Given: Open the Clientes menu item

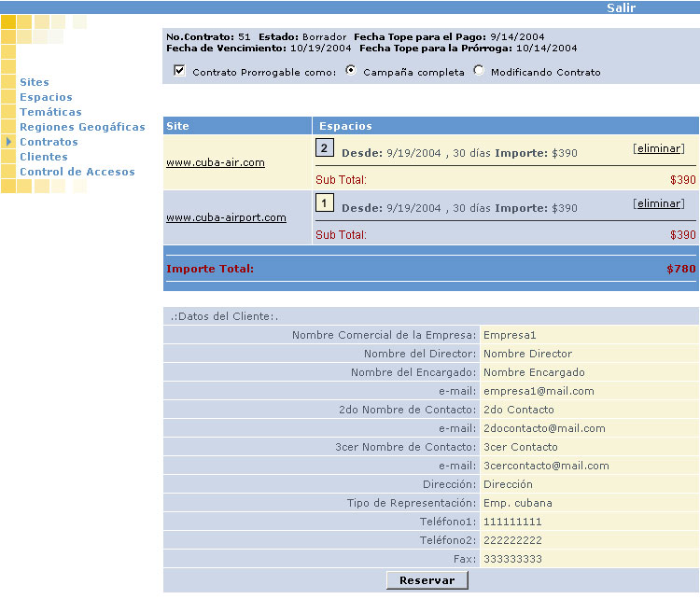Looking at the screenshot, I should point(44,157).
